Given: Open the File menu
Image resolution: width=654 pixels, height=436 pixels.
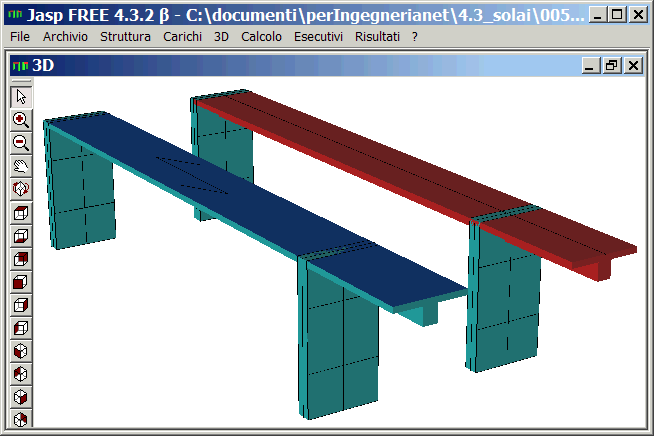Looking at the screenshot, I should pyautogui.click(x=20, y=37).
